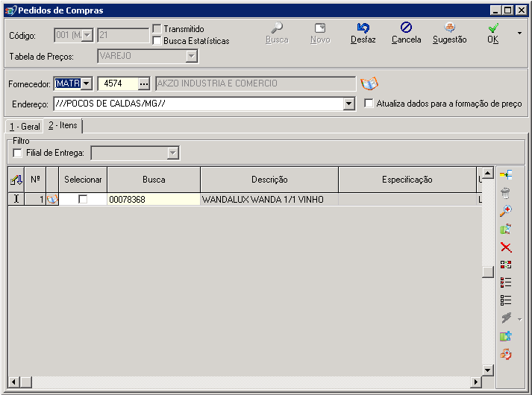532x395 pixels.
Task: Expand the arrow beside the lightning icon
Action: [520, 319]
